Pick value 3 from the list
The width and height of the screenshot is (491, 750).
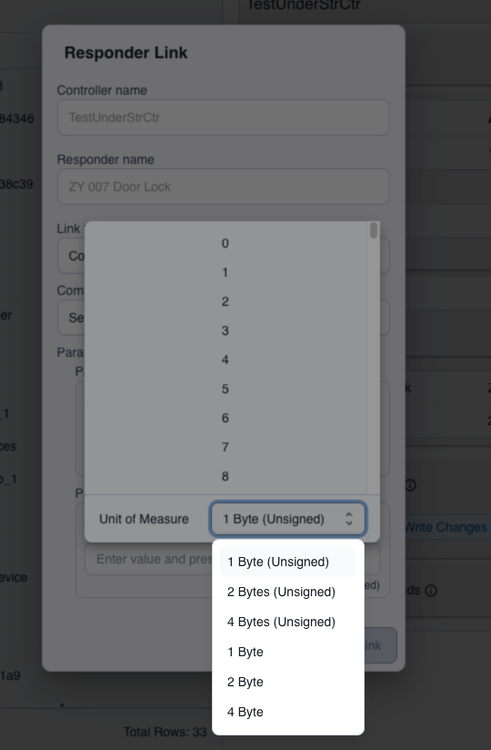click(225, 331)
